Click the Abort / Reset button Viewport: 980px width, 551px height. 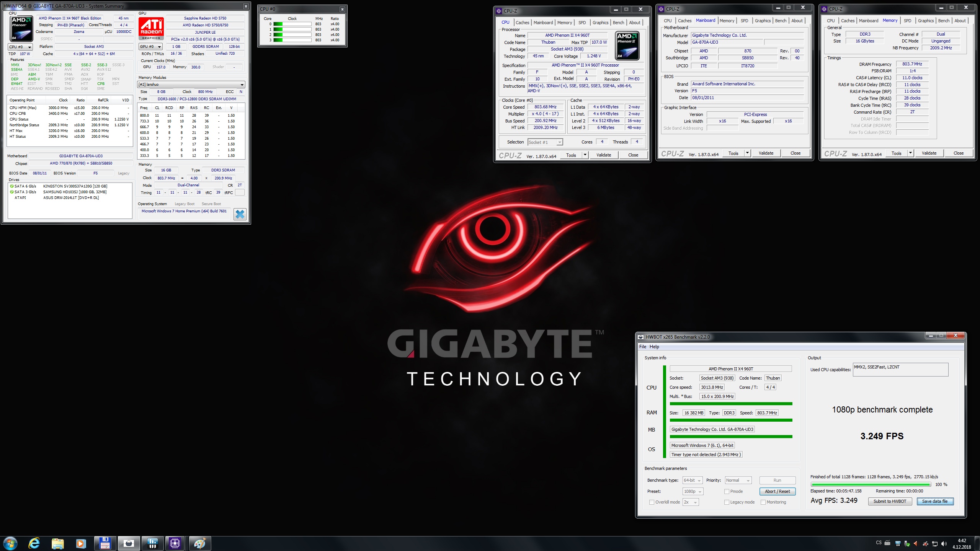click(x=777, y=491)
